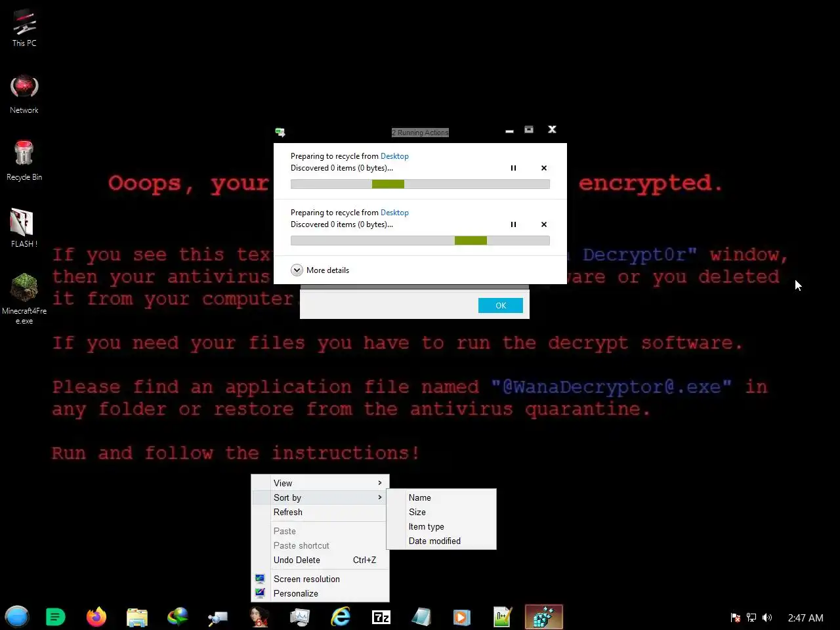Sort desktop items by Item type
840x630 pixels.
441,526
